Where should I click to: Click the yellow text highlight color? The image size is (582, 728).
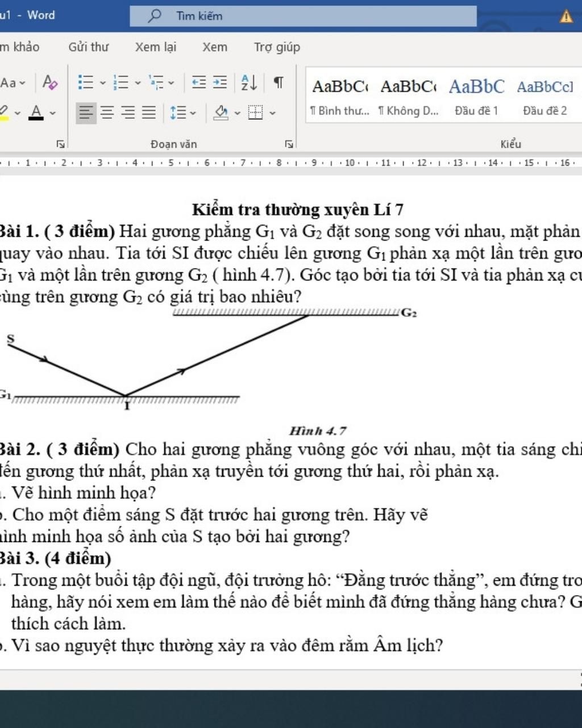(x=5, y=113)
